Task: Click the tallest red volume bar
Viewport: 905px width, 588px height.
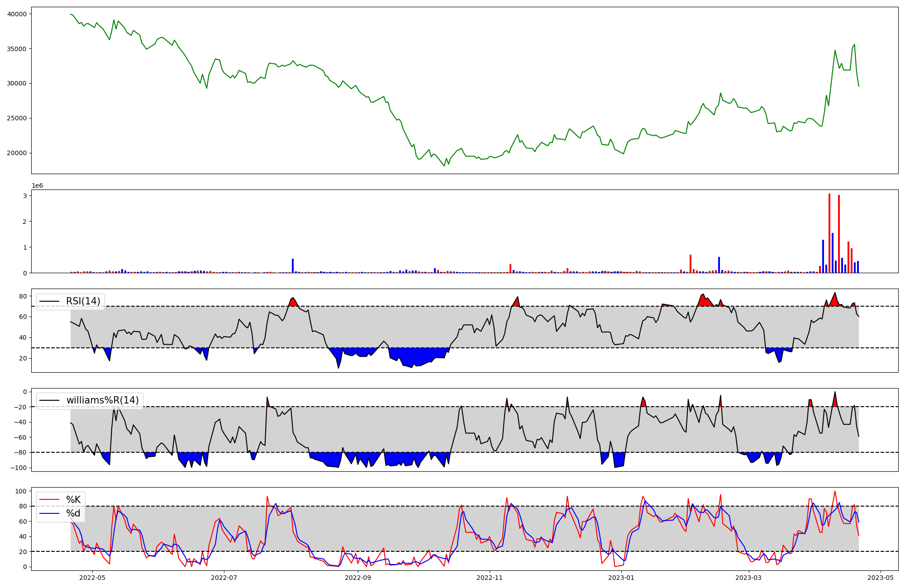Action: (829, 233)
